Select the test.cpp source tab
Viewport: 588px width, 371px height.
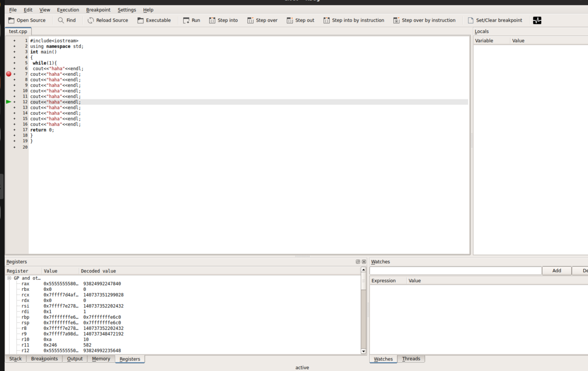[x=18, y=32]
